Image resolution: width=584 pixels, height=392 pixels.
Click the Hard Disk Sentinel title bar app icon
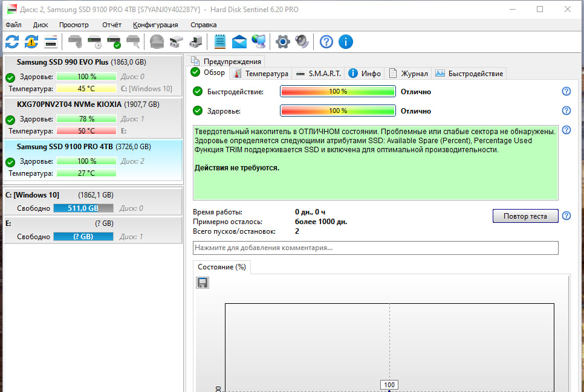point(12,9)
